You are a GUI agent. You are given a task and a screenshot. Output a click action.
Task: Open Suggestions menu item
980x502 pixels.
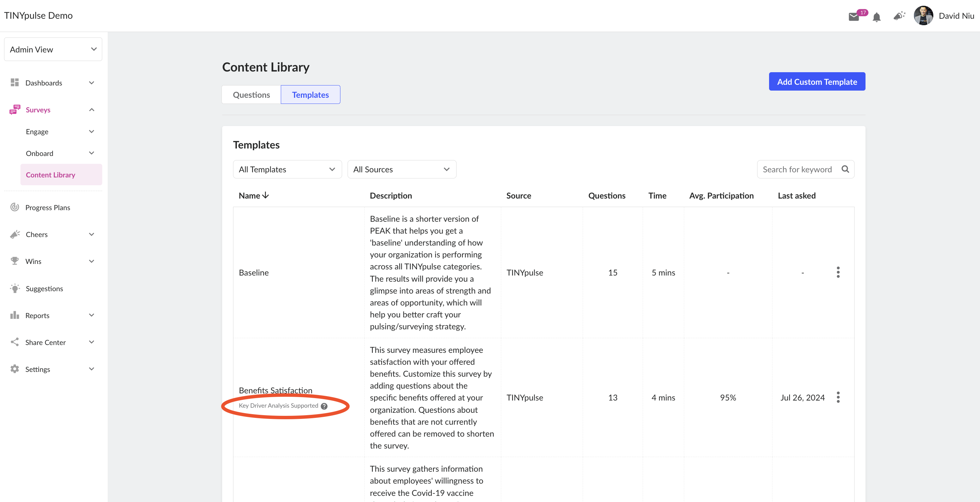coord(45,288)
